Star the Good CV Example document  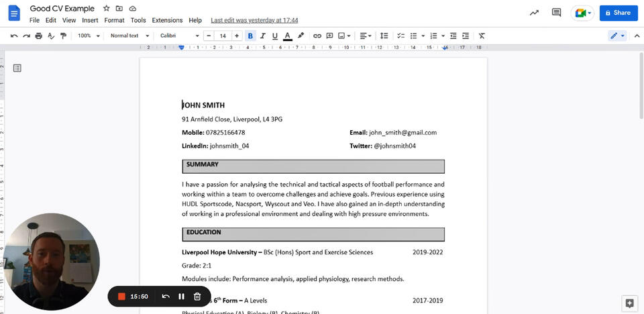tap(107, 8)
